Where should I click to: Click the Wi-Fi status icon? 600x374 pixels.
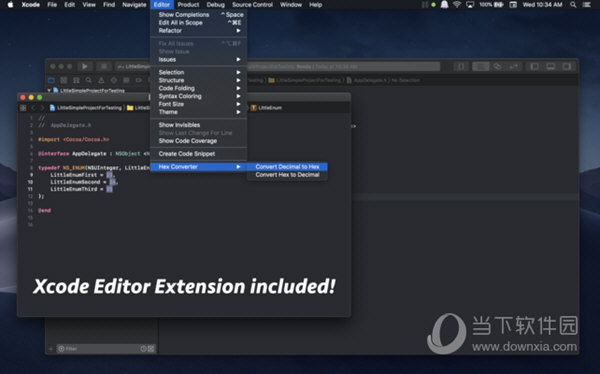pyautogui.click(x=457, y=5)
